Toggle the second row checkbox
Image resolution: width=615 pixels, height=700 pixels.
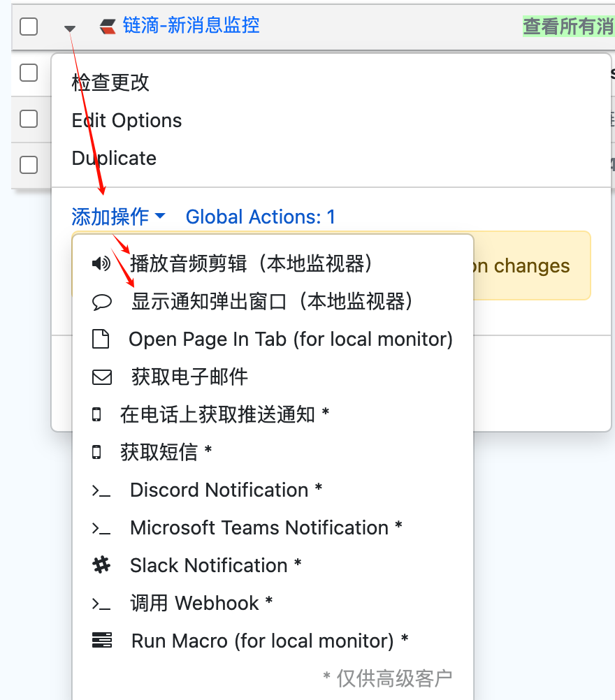pos(29,72)
